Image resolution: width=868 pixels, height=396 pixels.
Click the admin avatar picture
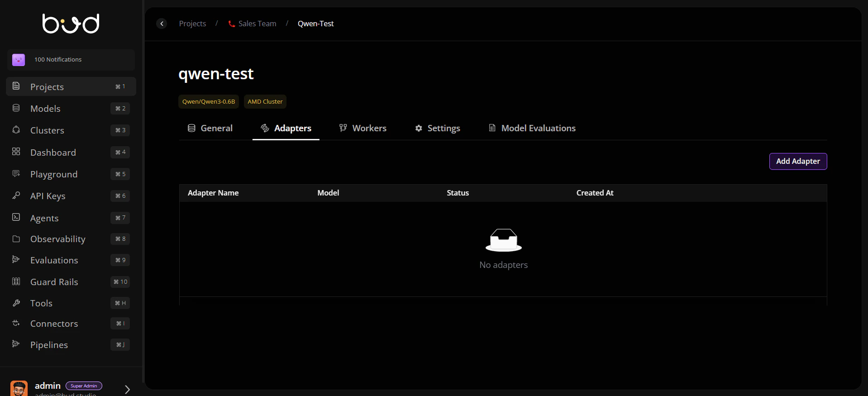point(19,389)
